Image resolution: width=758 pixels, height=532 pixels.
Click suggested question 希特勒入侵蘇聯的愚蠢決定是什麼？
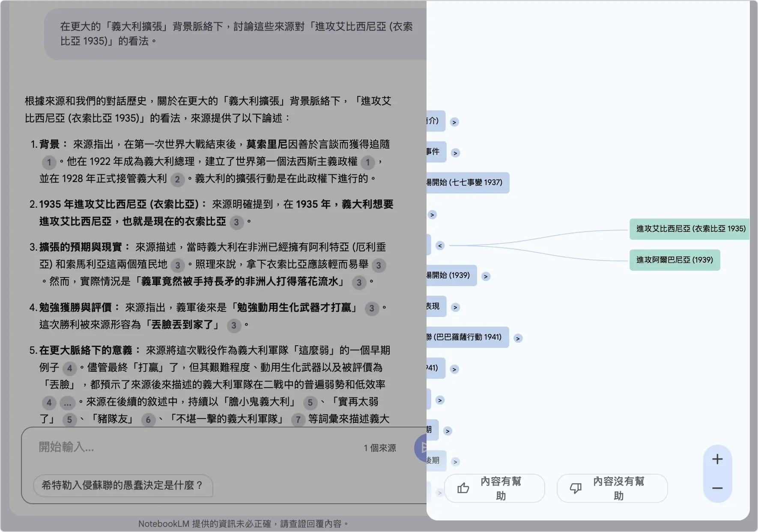pyautogui.click(x=123, y=485)
